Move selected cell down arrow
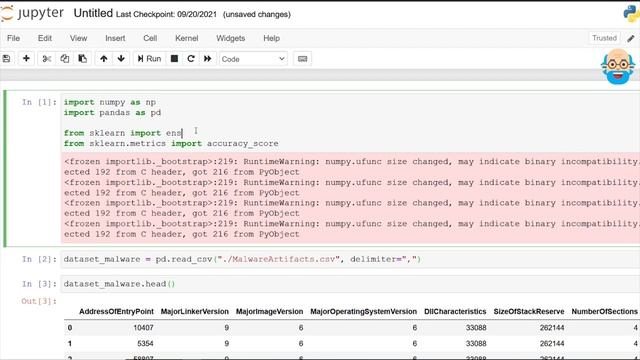Screen dimensions: 640x360 point(121,59)
